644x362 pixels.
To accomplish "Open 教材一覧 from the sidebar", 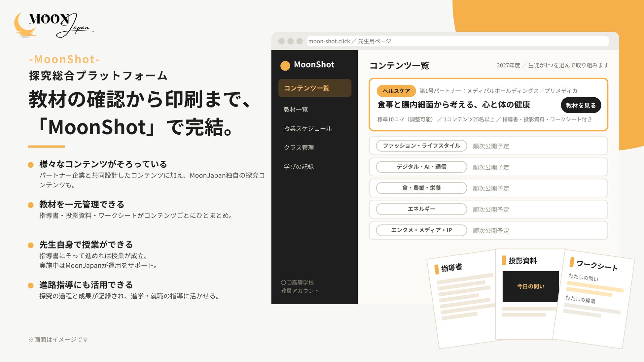I will pyautogui.click(x=296, y=109).
